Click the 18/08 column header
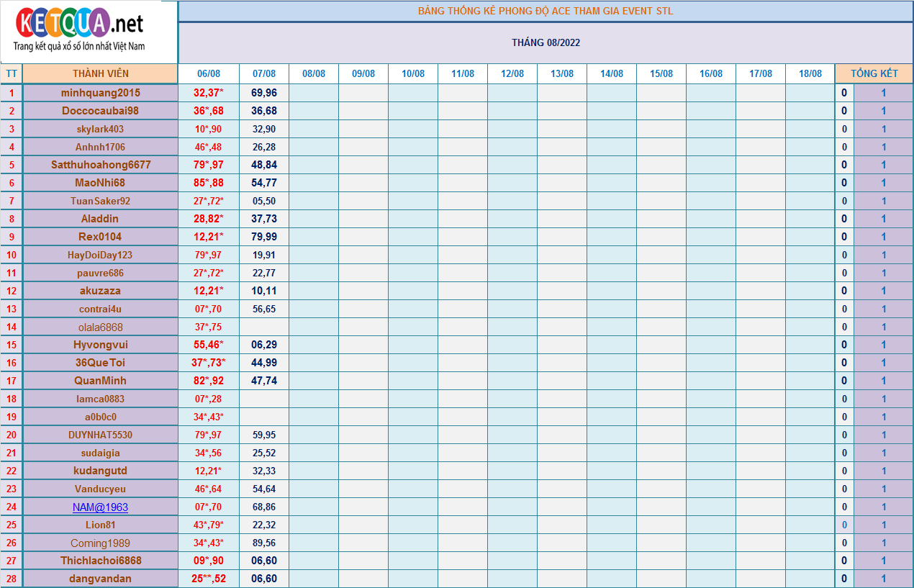This screenshot has height=588, width=914. click(x=810, y=73)
